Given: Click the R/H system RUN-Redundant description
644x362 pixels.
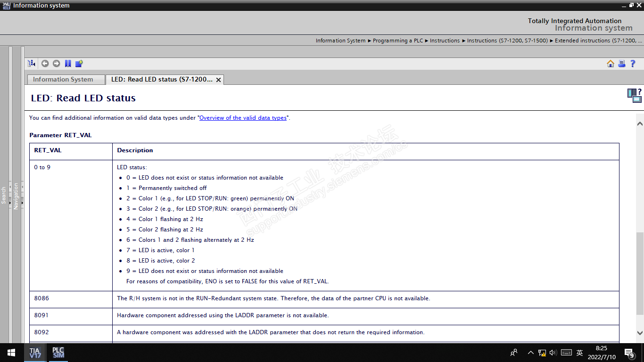Looking at the screenshot, I should pos(273,298).
